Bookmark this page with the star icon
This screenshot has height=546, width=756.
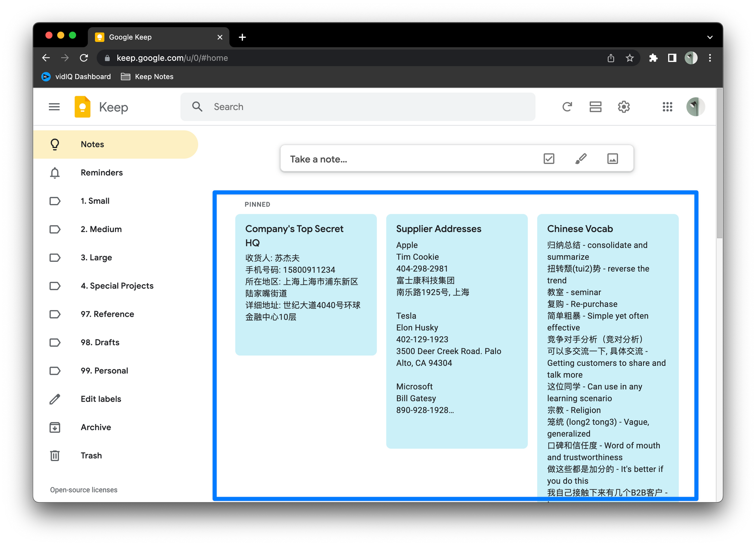coord(629,58)
